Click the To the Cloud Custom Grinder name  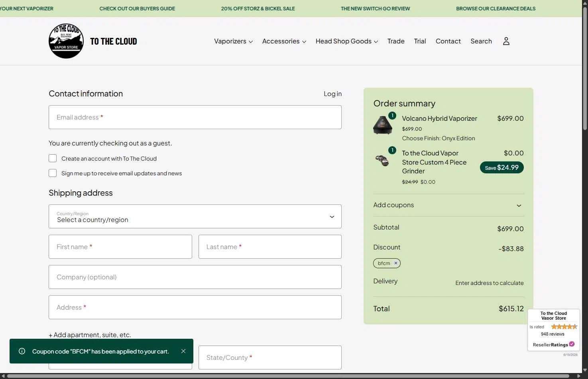click(434, 162)
